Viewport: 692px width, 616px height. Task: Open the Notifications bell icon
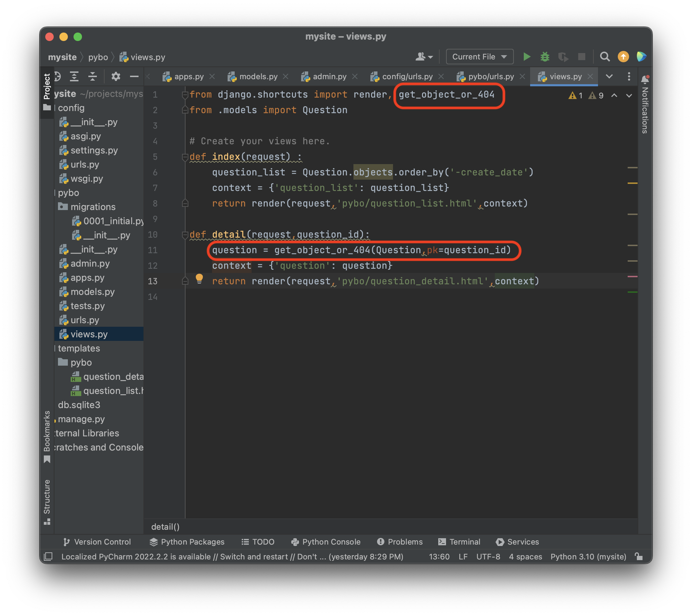(645, 79)
